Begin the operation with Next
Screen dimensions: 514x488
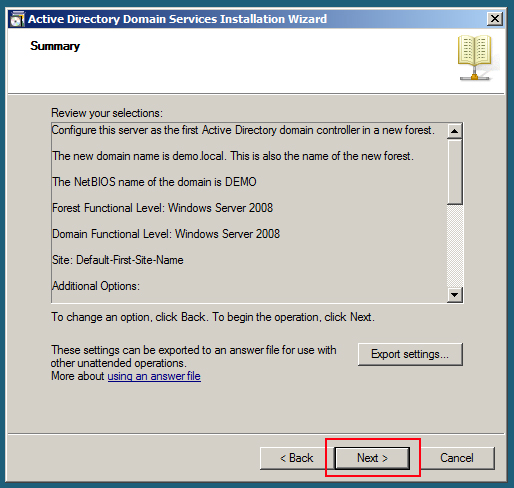pos(372,458)
